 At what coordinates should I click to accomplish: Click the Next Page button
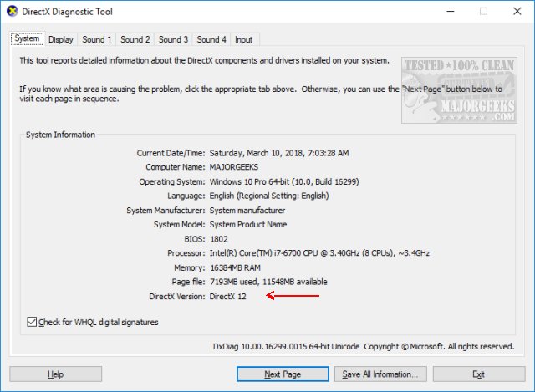coord(283,374)
